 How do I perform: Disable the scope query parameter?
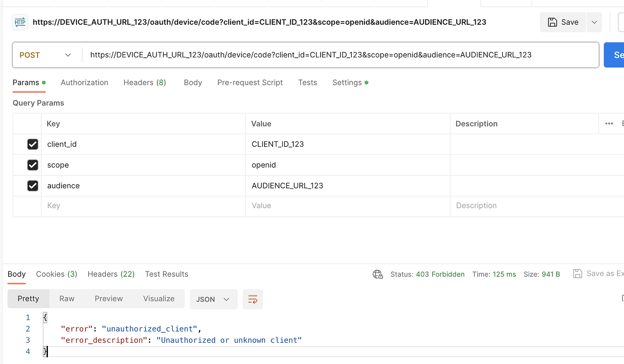[33, 165]
